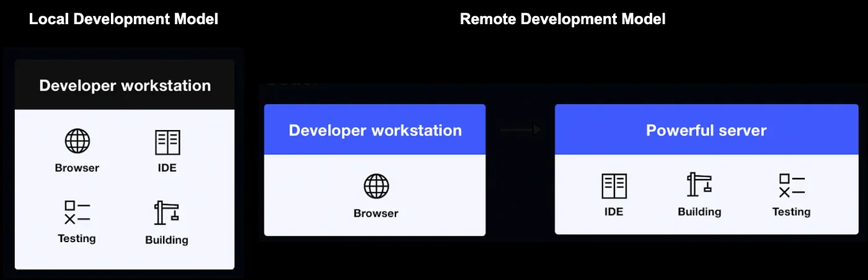Click the Building crane icon on Powerful server
This screenshot has width=868, height=280.
tap(699, 185)
